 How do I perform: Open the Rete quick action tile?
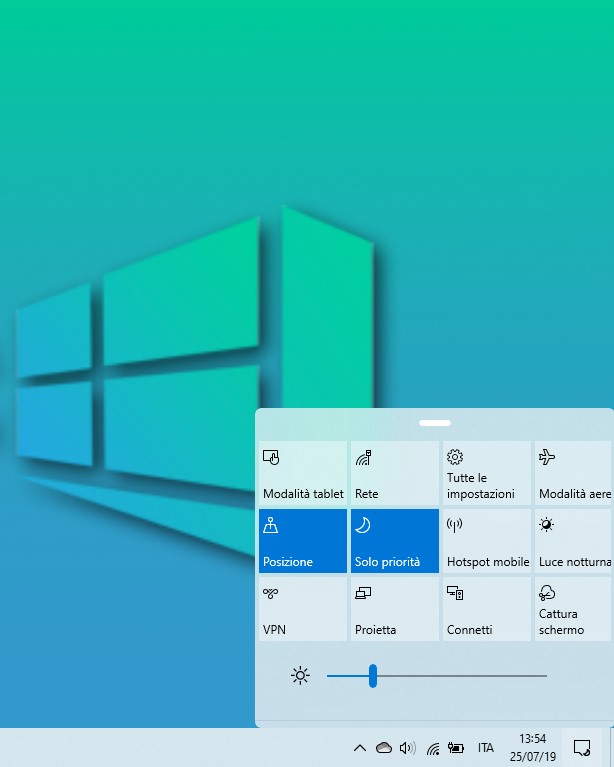click(x=395, y=473)
